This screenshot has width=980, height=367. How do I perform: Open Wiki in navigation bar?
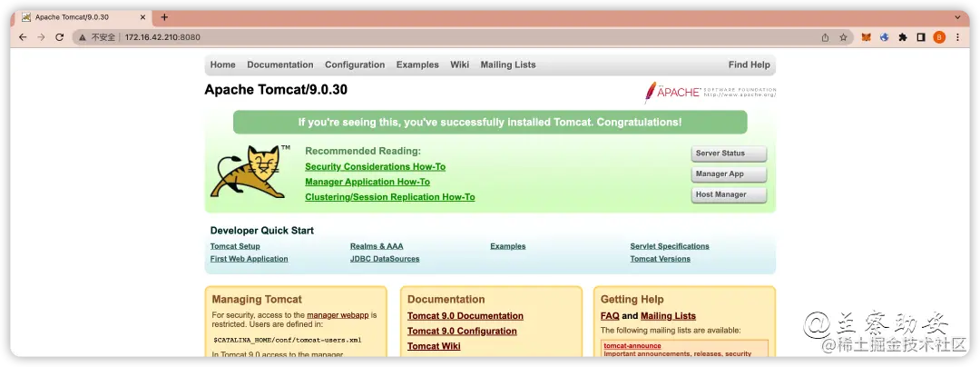point(459,65)
